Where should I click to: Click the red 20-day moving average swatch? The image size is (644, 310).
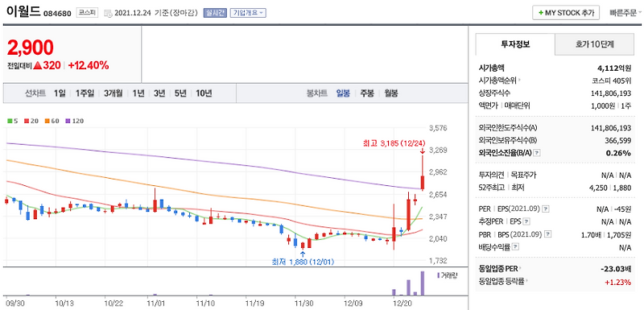[x=27, y=121]
